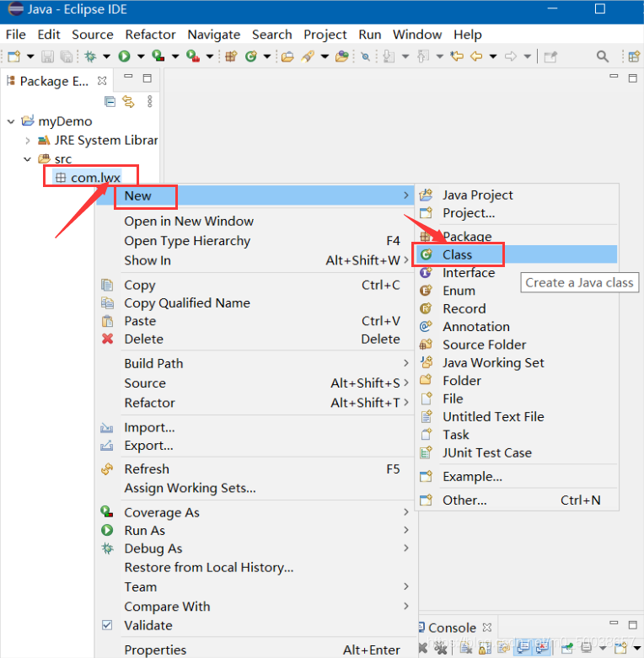Click the Last Edit Location icon
644x658 pixels.
[x=457, y=56]
